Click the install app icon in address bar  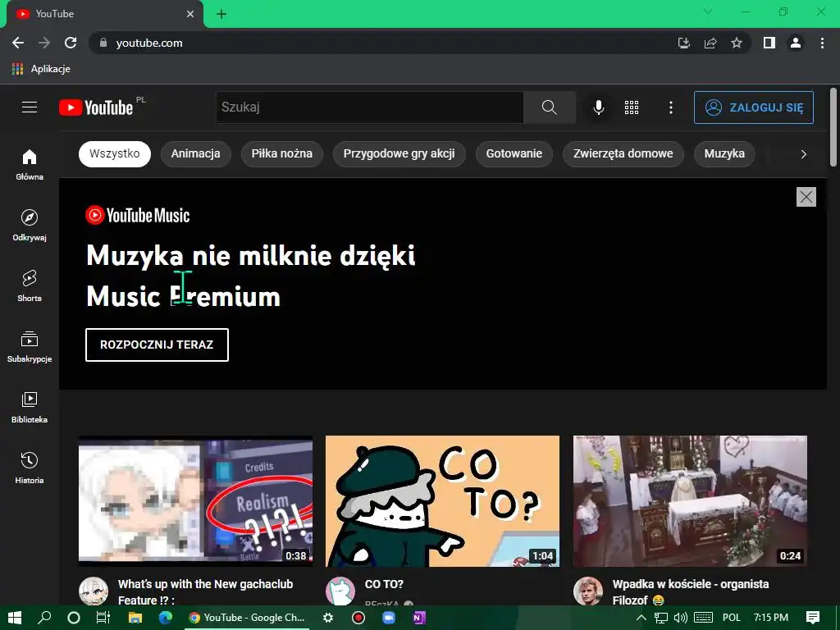pyautogui.click(x=684, y=43)
